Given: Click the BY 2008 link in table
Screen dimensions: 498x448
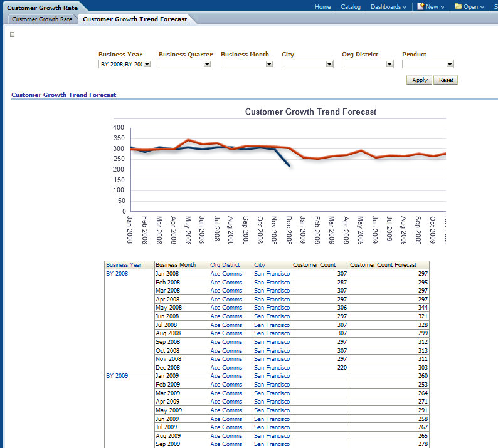Looking at the screenshot, I should (x=117, y=274).
